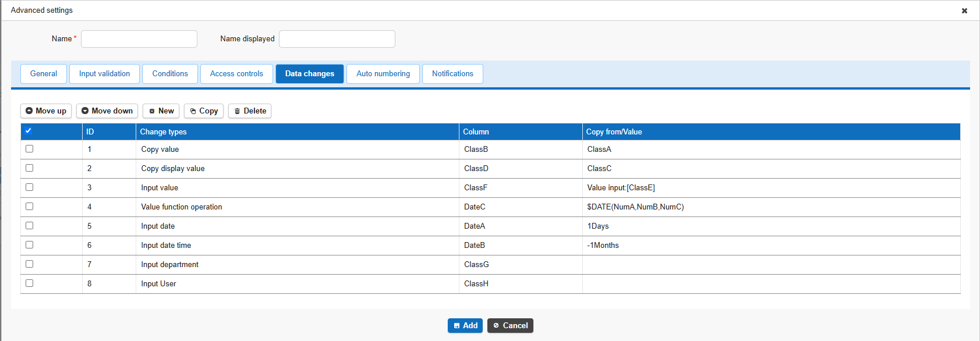The height and width of the screenshot is (341, 980).
Task: Click the Column header cell
Action: [521, 132]
